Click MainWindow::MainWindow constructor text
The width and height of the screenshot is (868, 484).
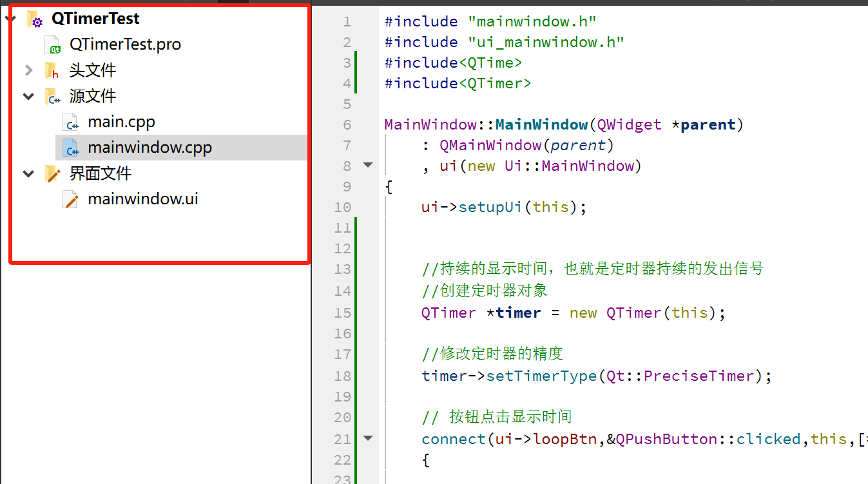coord(486,124)
